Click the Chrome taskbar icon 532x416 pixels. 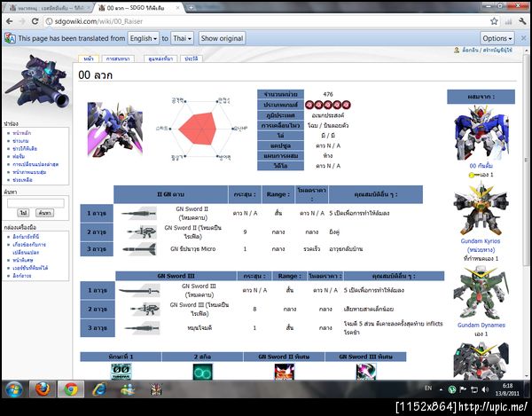pos(71,389)
